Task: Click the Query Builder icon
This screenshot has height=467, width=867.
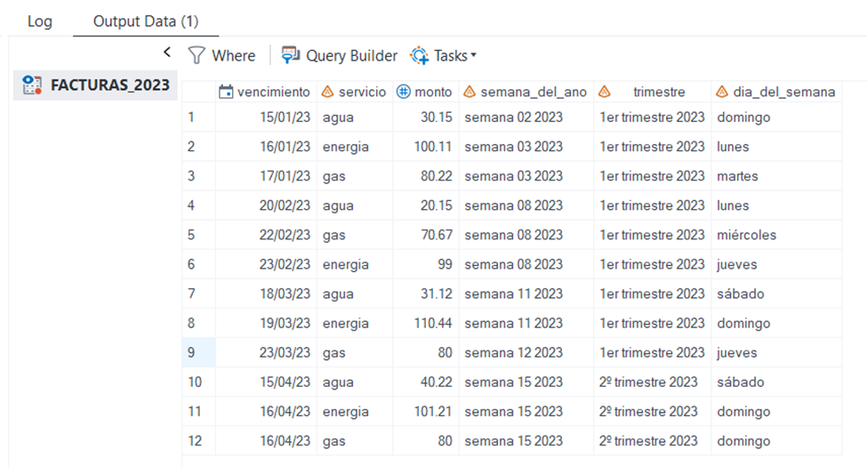Action: tap(290, 55)
